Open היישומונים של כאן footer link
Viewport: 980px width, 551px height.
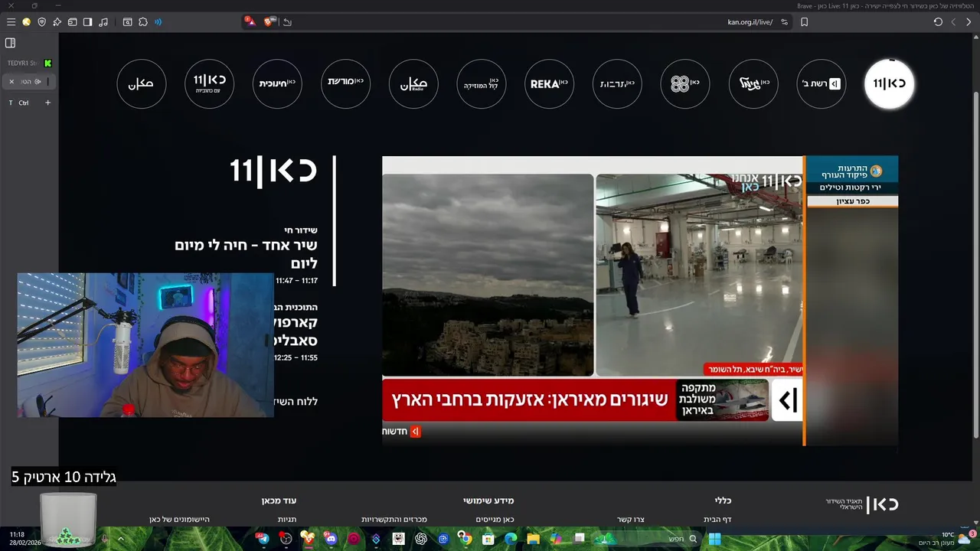pyautogui.click(x=179, y=520)
